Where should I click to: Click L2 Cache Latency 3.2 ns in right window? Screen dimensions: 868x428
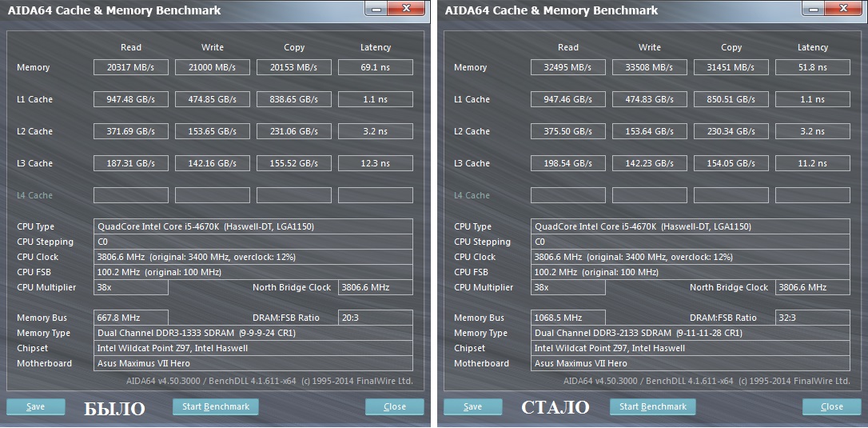[x=813, y=131]
